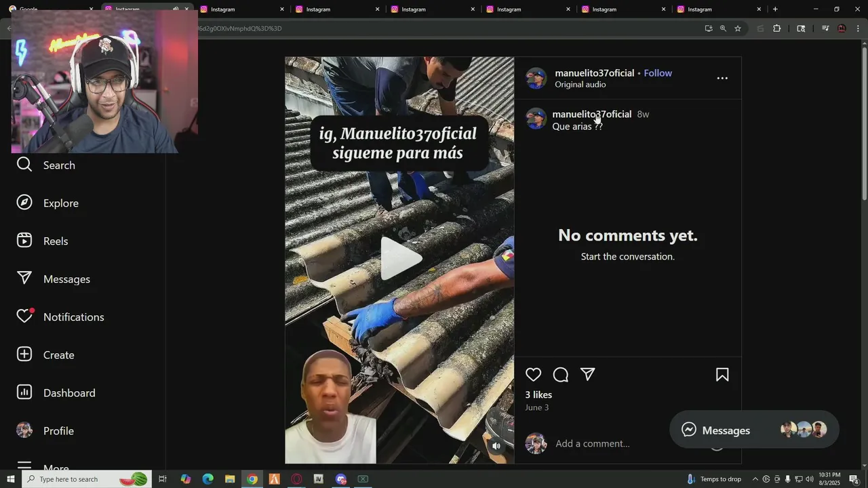Open the media controls toolbar icon
Viewport: 868px width, 488px height.
pos(825,28)
